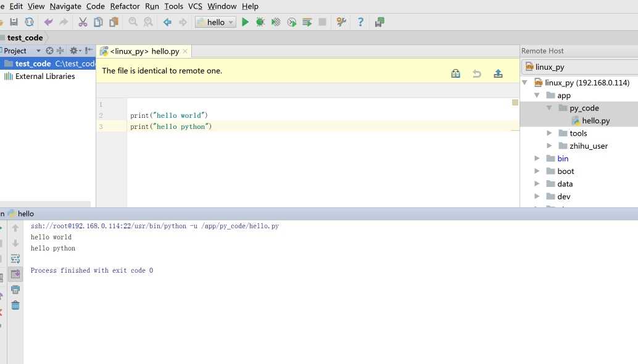Open the Help menu
The height and width of the screenshot is (364, 638).
(x=250, y=6)
